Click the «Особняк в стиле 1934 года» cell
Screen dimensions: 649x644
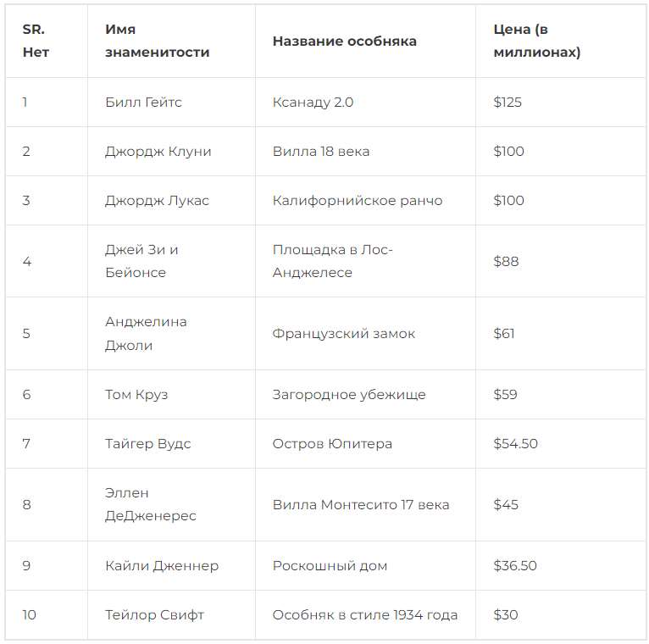364,615
